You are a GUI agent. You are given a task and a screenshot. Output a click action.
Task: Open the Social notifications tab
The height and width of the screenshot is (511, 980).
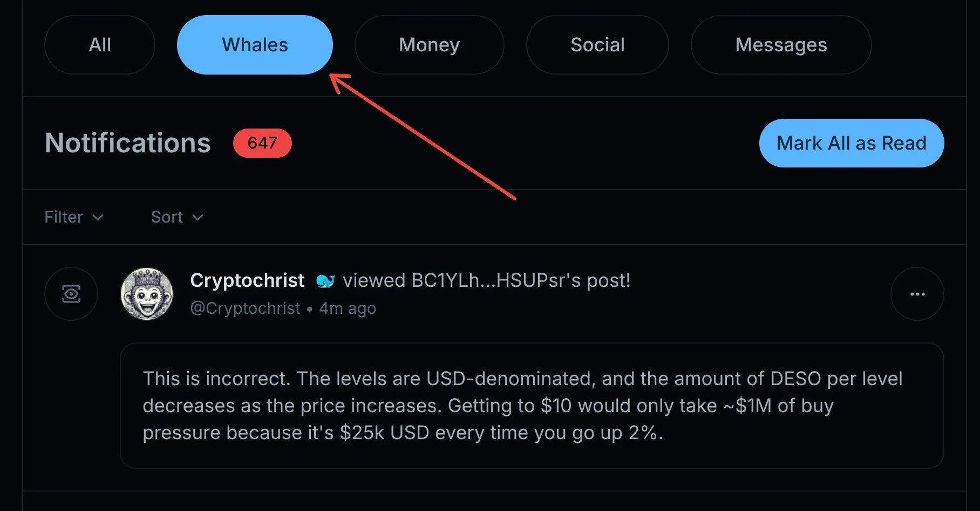point(597,45)
